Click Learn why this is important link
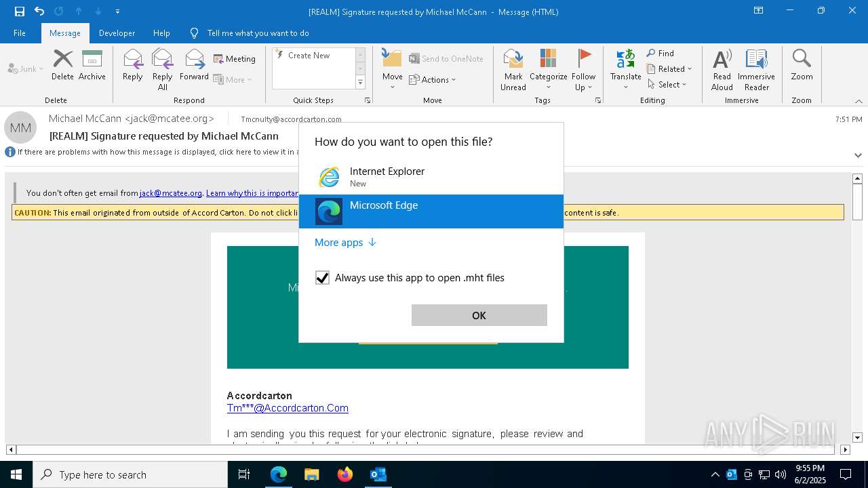The width and height of the screenshot is (868, 488). (252, 193)
